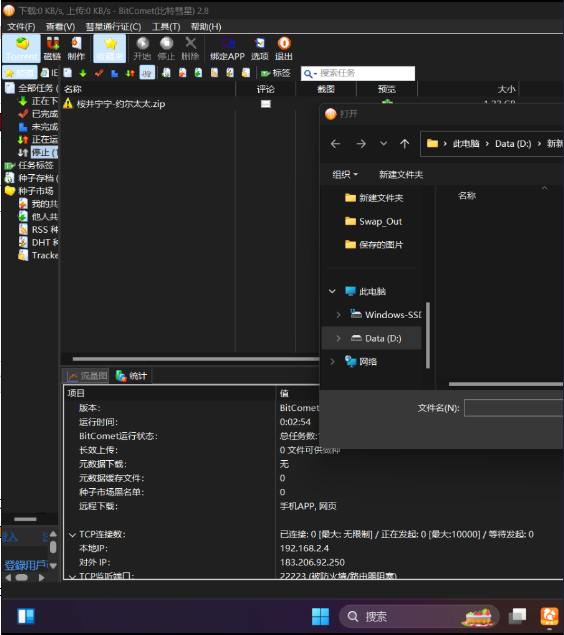This screenshot has height=635, width=564.
Task: Toggle the 频道 channel star button
Action: click(20, 73)
